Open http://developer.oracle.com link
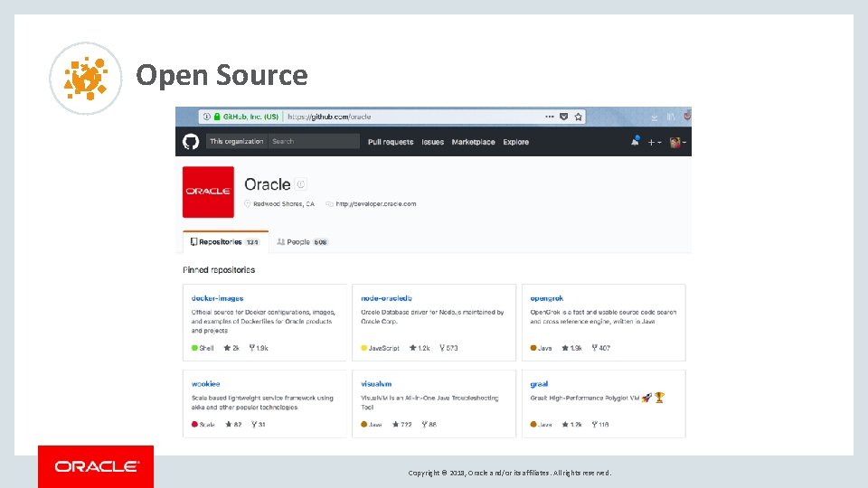This screenshot has height=488, width=868. click(x=376, y=203)
